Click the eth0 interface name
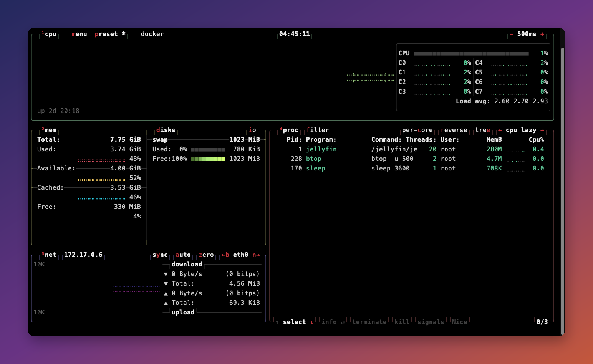Viewport: 593px width, 364px height. coord(241,255)
